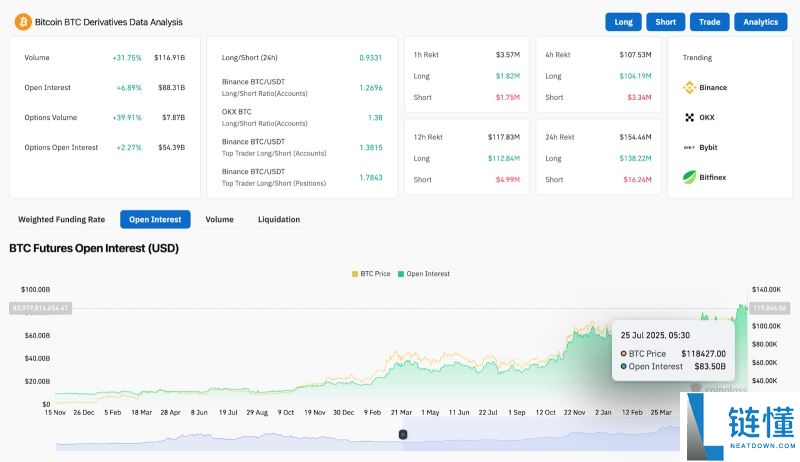Viewport: 800px width, 462px height.
Task: Click the chart range slider handle
Action: tap(403, 434)
